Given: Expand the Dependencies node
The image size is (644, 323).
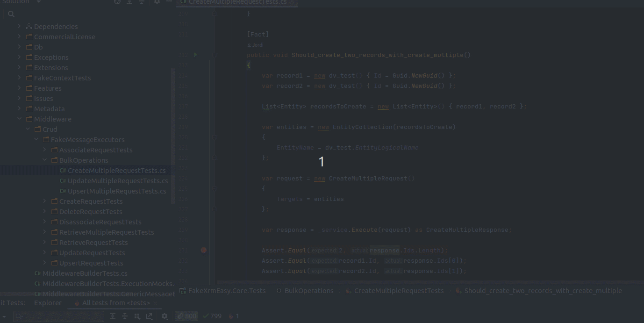Looking at the screenshot, I should [19, 27].
